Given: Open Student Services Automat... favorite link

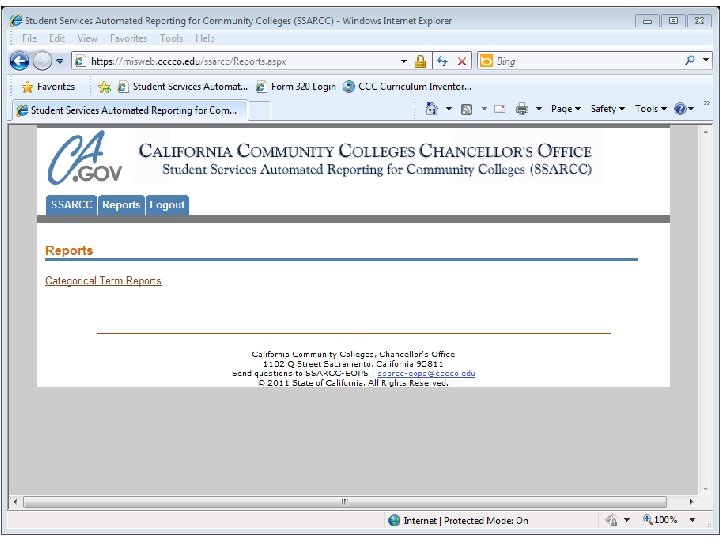Looking at the screenshot, I should point(183,87).
